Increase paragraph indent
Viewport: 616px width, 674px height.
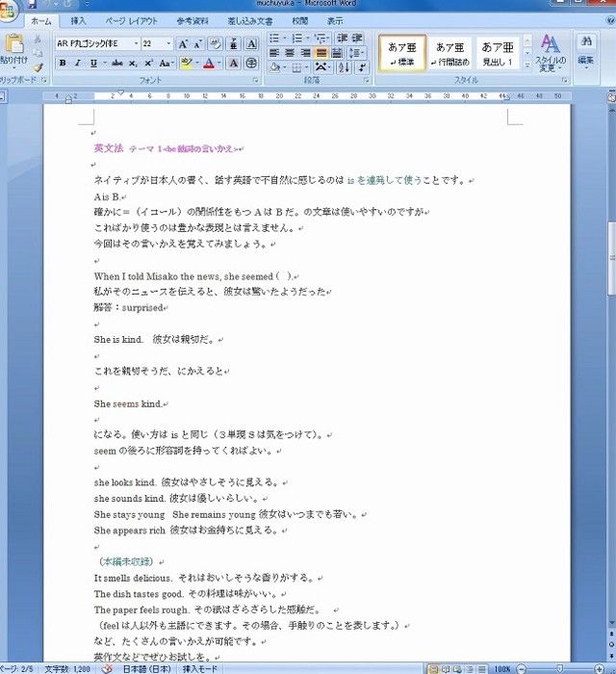(x=357, y=38)
